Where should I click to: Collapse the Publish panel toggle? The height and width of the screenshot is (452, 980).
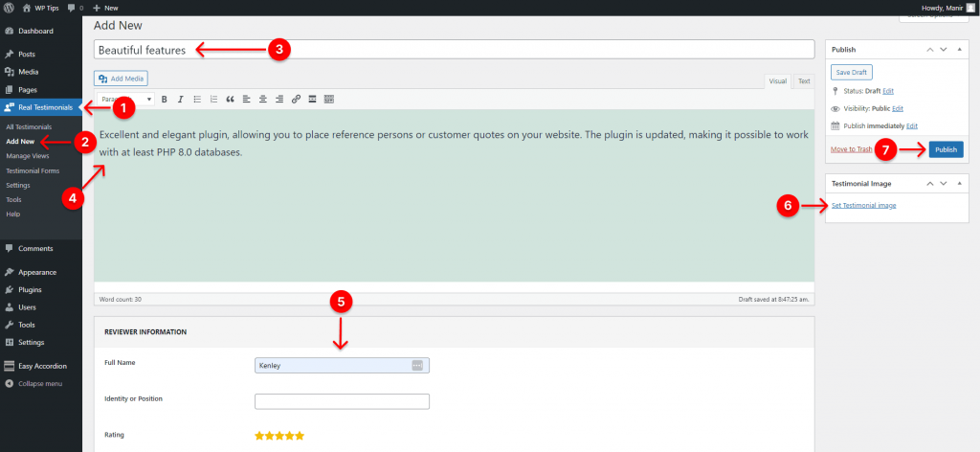click(x=959, y=50)
